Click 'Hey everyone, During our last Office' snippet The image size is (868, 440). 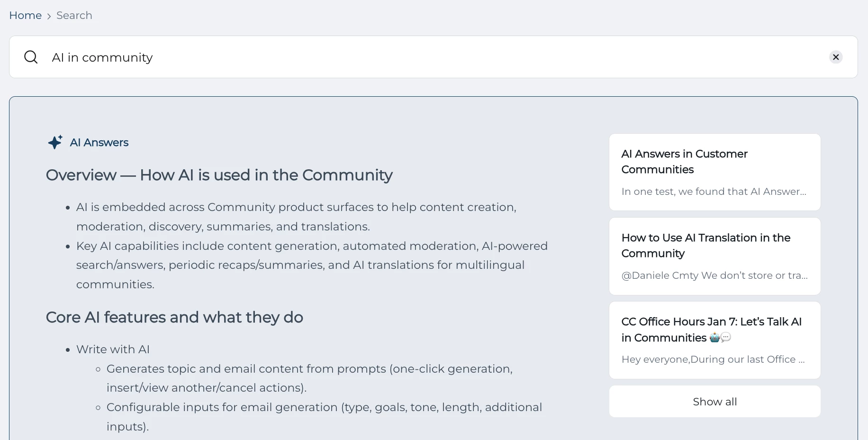click(x=713, y=359)
